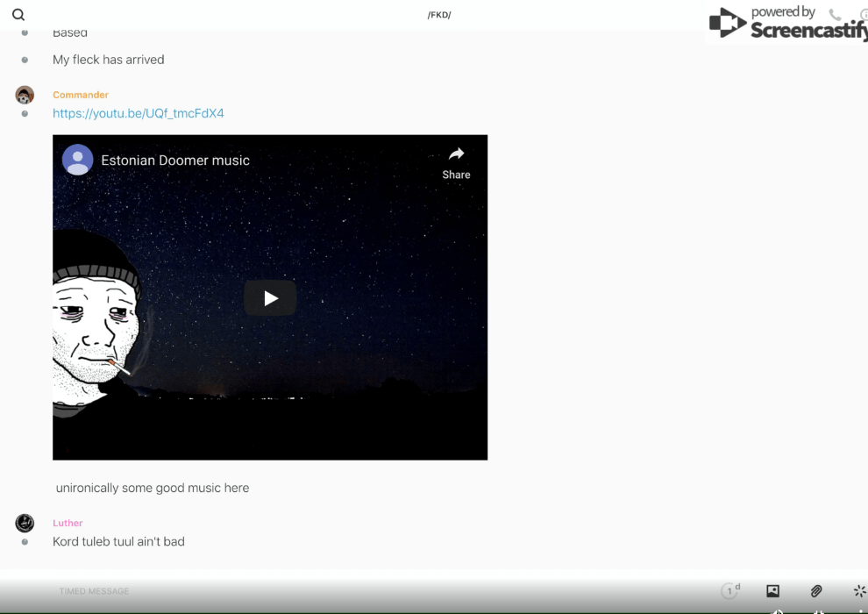Start a call with the phone icon
The height and width of the screenshot is (614, 868).
835,15
